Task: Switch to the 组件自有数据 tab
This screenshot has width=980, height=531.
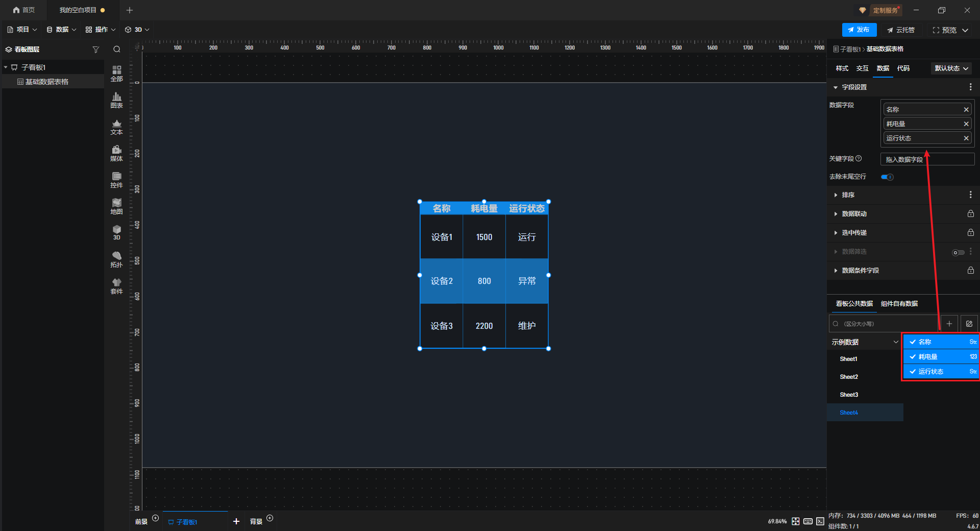Action: [x=899, y=304]
